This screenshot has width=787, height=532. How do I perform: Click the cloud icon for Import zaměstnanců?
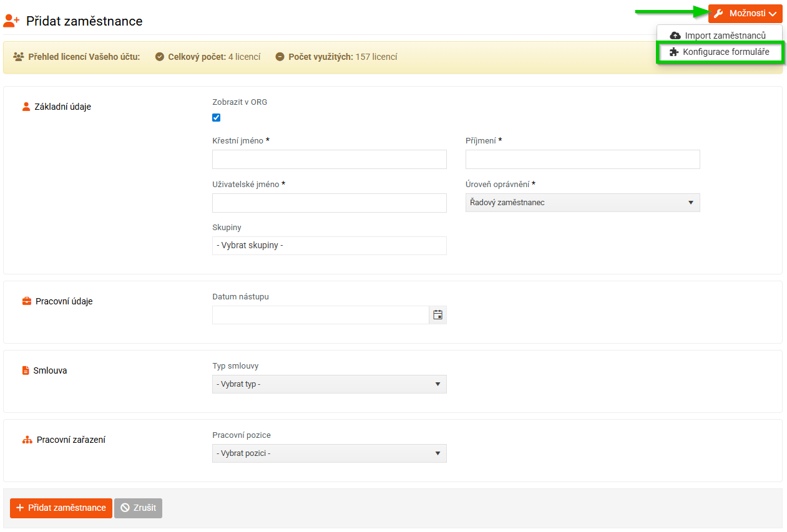(x=675, y=36)
